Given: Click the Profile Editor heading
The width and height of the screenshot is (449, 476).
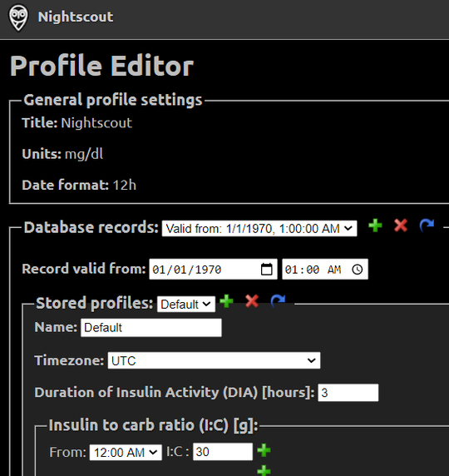Looking at the screenshot, I should 101,66.
